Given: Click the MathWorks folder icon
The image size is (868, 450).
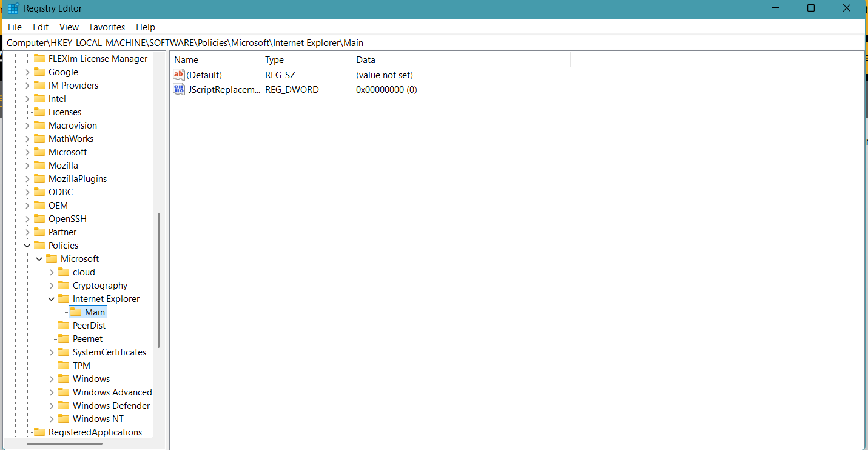Looking at the screenshot, I should 39,139.
